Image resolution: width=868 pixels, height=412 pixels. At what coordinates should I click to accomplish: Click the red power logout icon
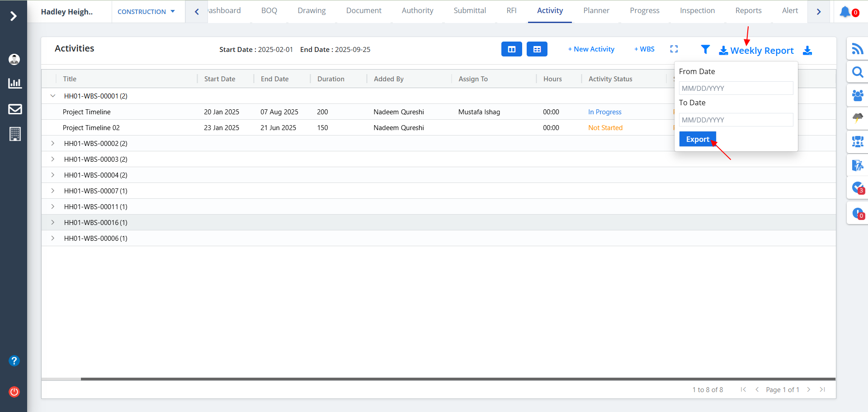14,392
